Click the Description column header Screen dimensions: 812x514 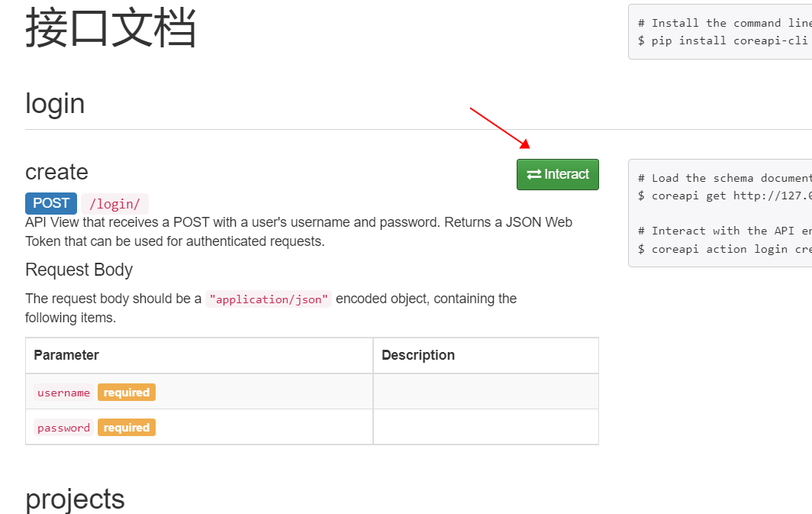coord(418,355)
